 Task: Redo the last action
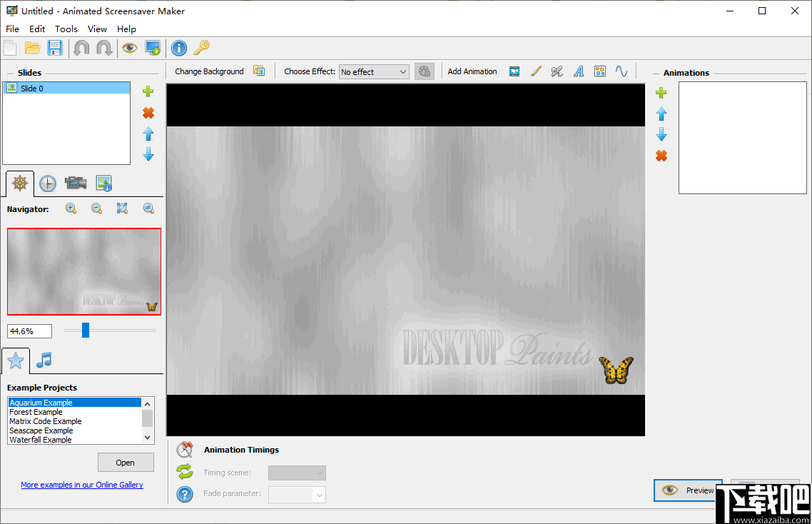point(104,49)
